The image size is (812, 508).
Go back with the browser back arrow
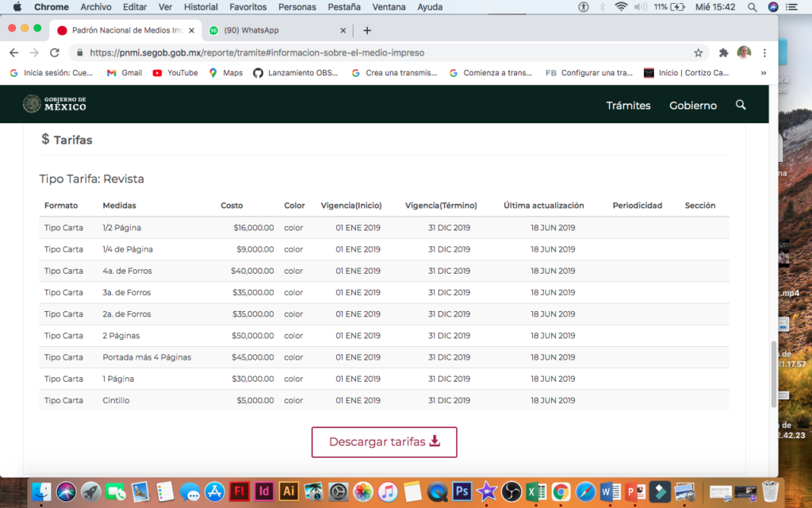click(x=14, y=53)
